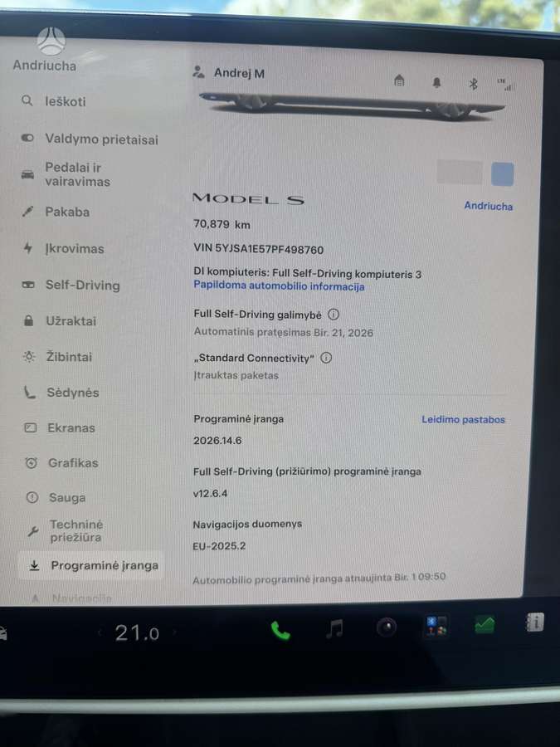Click the lightning bolt charging icon
560x747 pixels.
[x=28, y=247]
